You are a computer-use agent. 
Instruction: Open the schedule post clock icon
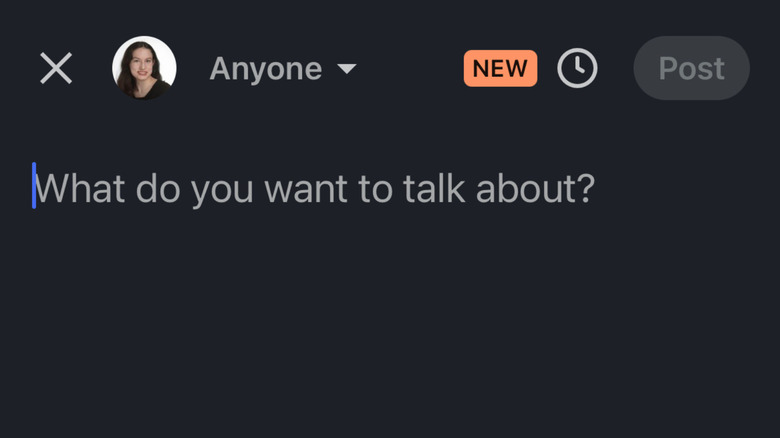pos(577,69)
